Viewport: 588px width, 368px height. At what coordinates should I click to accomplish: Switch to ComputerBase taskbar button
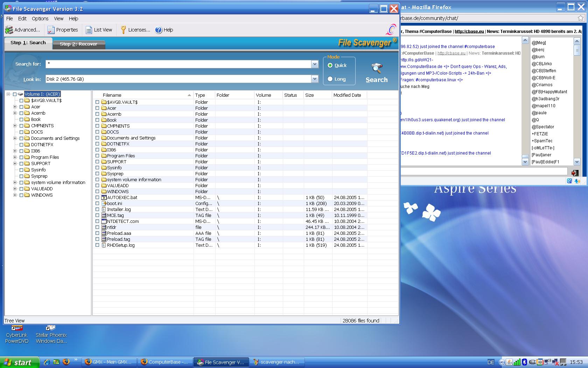pyautogui.click(x=165, y=362)
